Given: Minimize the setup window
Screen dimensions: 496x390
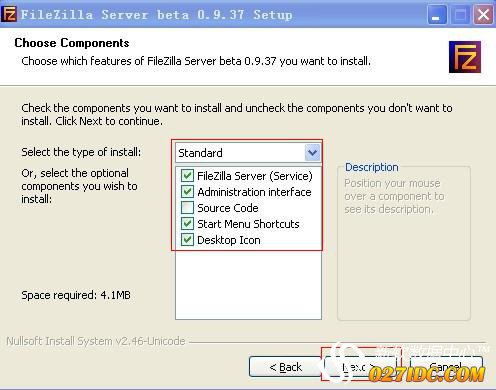Looking at the screenshot, I should coord(436,15).
